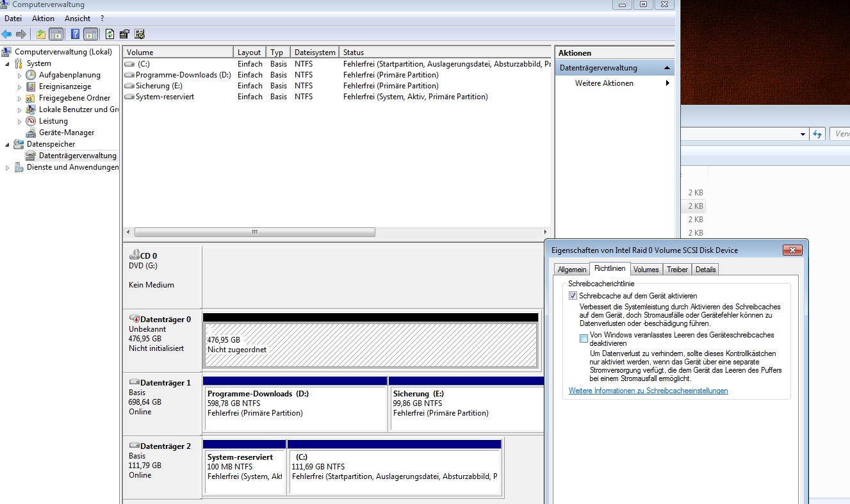Screen dimensions: 850x504
Task: Select Datenträger 0 not-initialized disk icon
Action: coord(135,319)
